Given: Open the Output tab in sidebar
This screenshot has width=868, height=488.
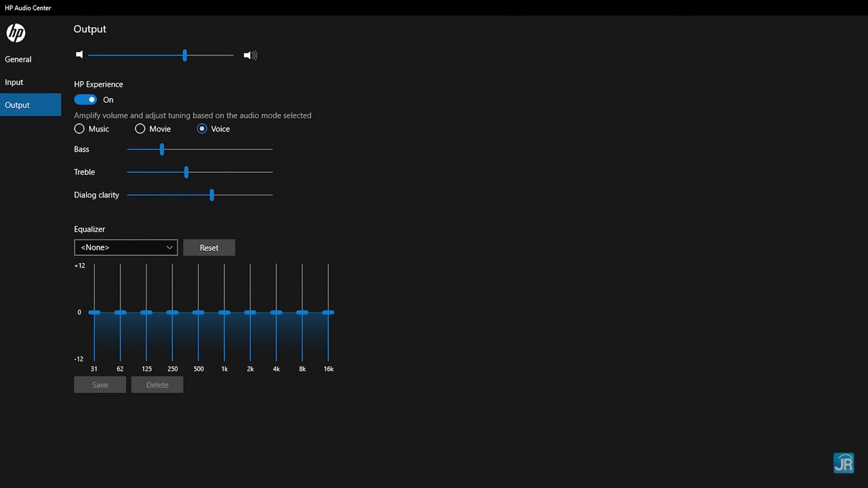Looking at the screenshot, I should point(18,105).
